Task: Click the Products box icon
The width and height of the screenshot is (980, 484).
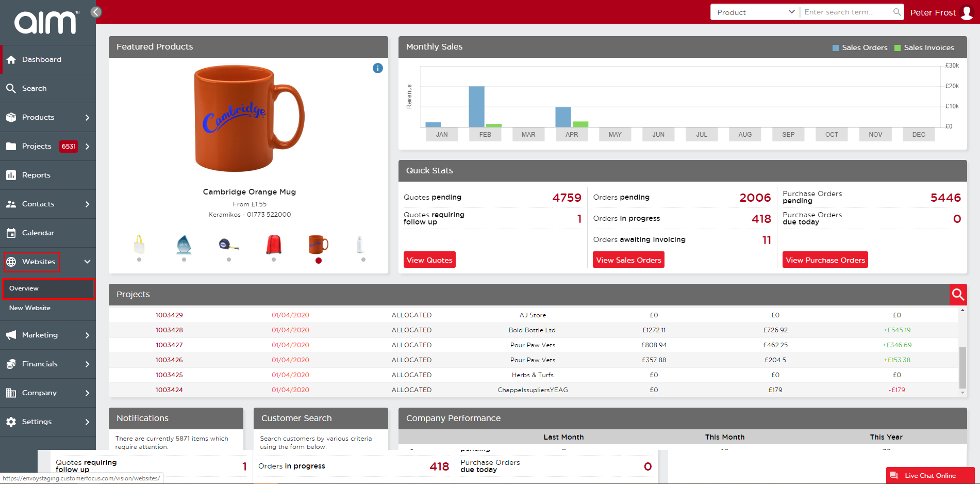Action: (11, 118)
